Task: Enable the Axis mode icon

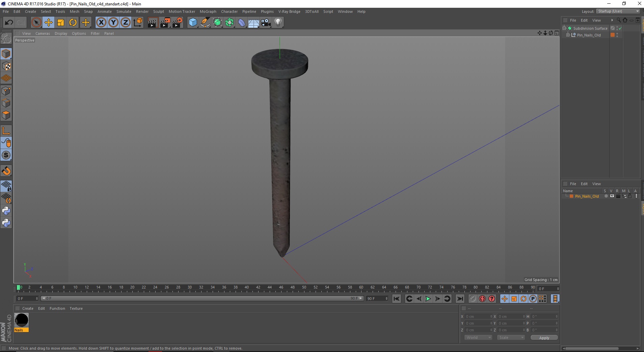Action: (x=6, y=131)
